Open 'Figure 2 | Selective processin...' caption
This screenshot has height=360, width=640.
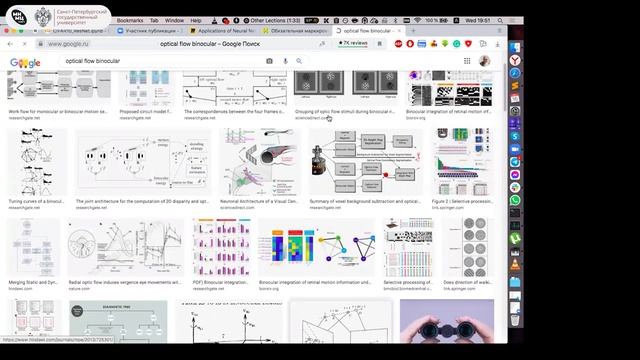click(462, 201)
